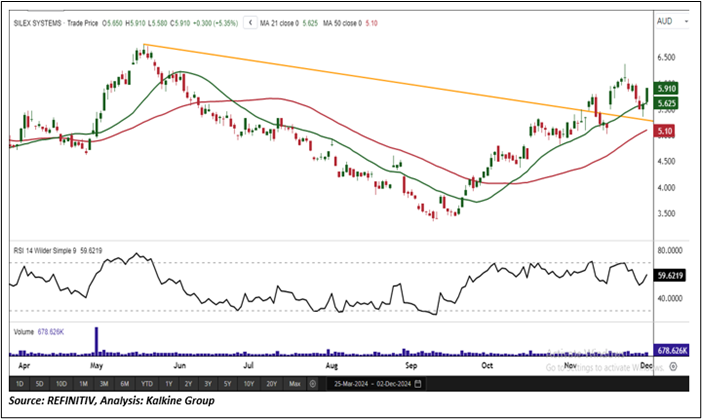
Task: Click the 25-Mar-2024 – 02-Dec-2024 date range
Action: coord(372,384)
